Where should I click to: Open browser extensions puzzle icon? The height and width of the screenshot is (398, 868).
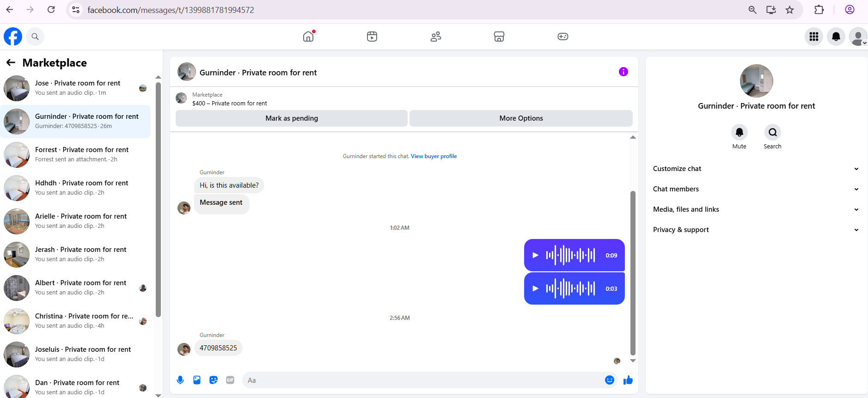click(819, 10)
